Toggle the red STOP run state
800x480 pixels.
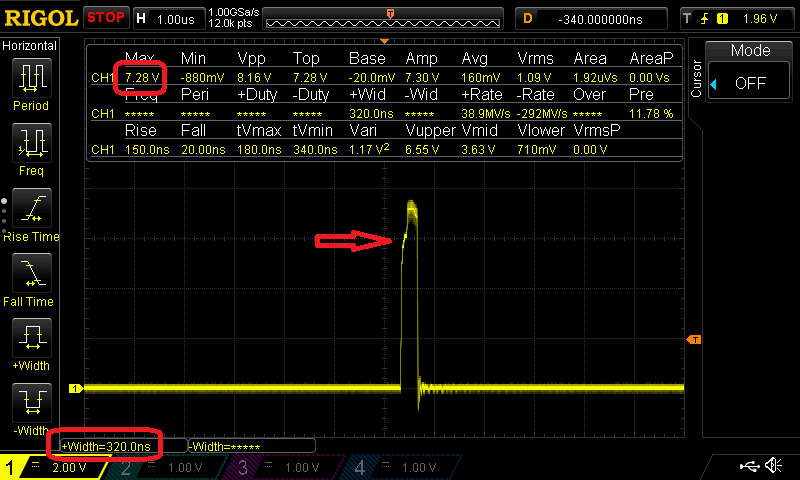106,17
